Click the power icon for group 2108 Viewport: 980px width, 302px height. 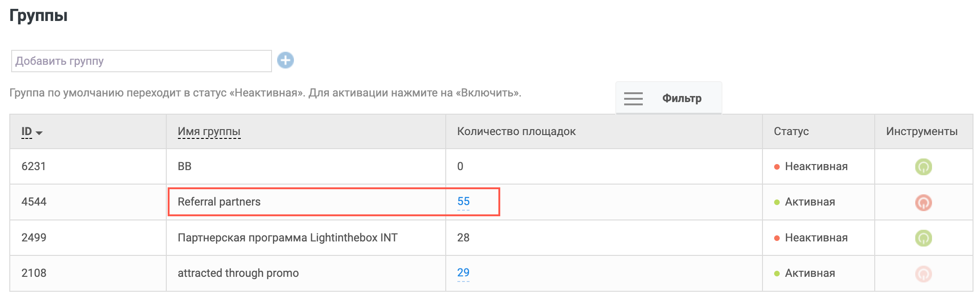[x=923, y=274]
